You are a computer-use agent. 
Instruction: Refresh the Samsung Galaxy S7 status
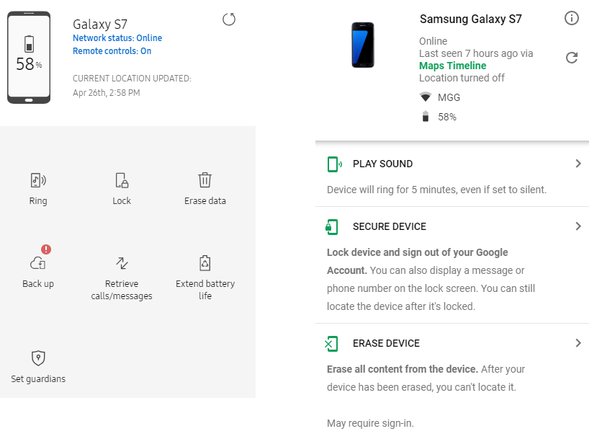click(571, 58)
